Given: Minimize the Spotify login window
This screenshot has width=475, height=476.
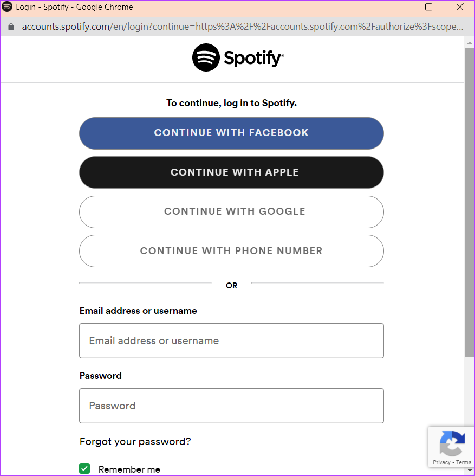Looking at the screenshot, I should coord(398,7).
